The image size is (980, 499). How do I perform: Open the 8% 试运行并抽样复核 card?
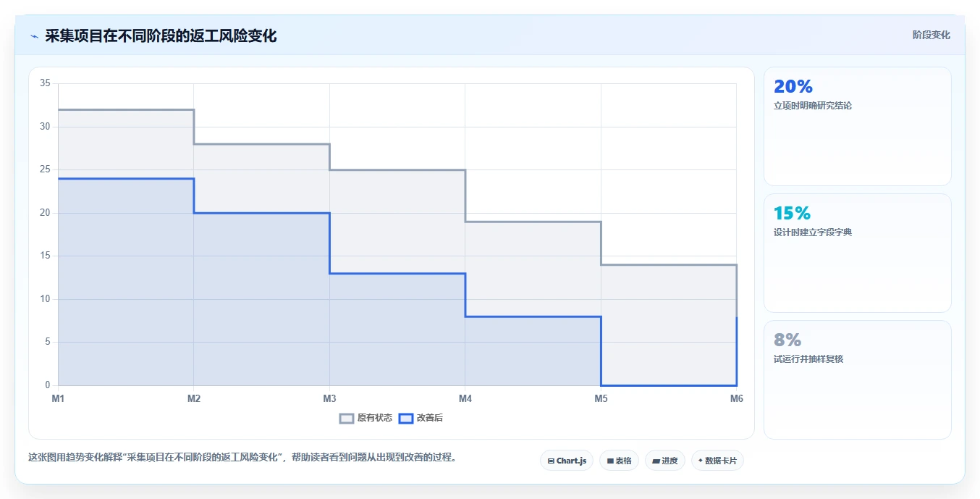(858, 380)
